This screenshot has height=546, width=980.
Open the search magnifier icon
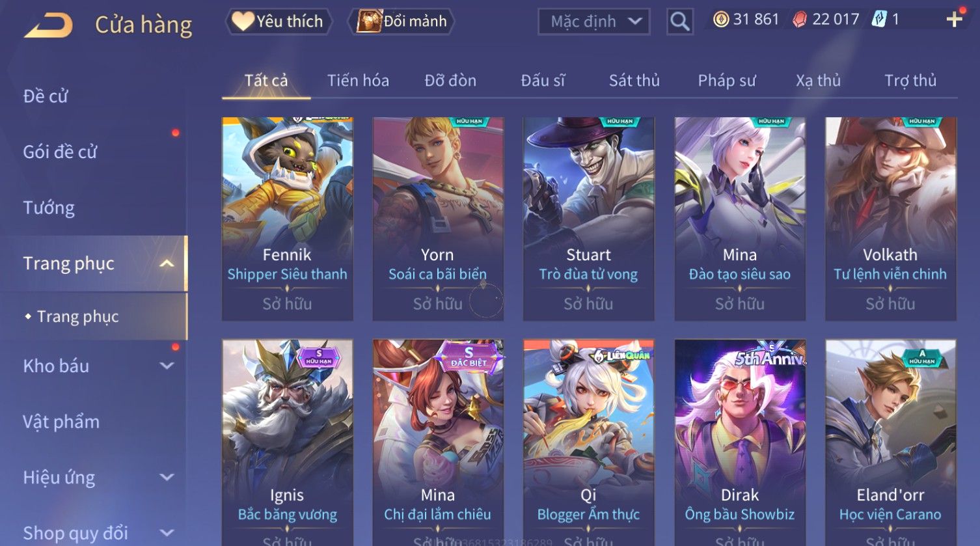click(679, 21)
